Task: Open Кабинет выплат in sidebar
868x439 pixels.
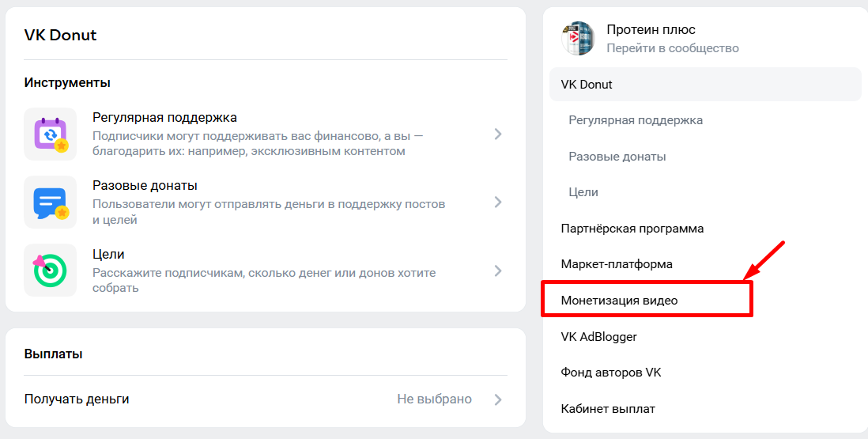Action: pyautogui.click(x=607, y=409)
